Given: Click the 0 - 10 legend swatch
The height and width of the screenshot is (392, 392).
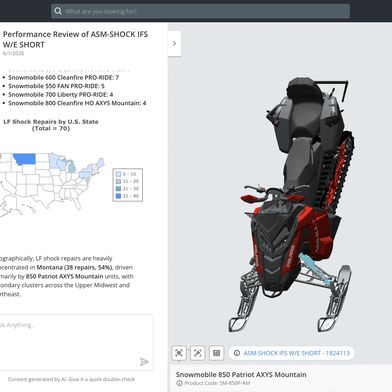Looking at the screenshot, I should coord(118,174).
